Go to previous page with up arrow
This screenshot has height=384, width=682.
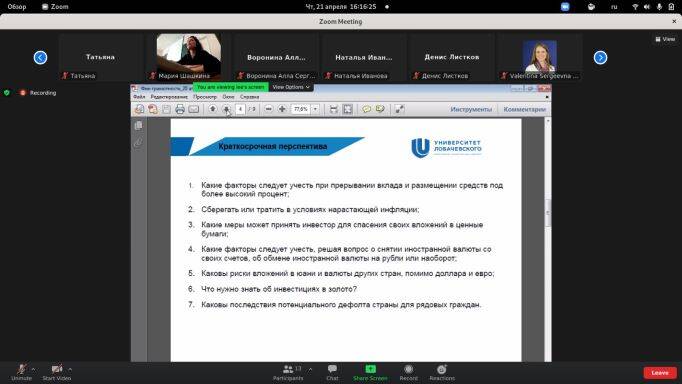[213, 109]
